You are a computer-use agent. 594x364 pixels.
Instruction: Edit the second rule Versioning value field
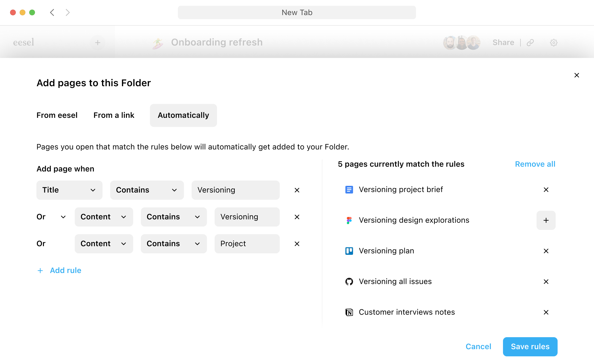click(x=247, y=217)
